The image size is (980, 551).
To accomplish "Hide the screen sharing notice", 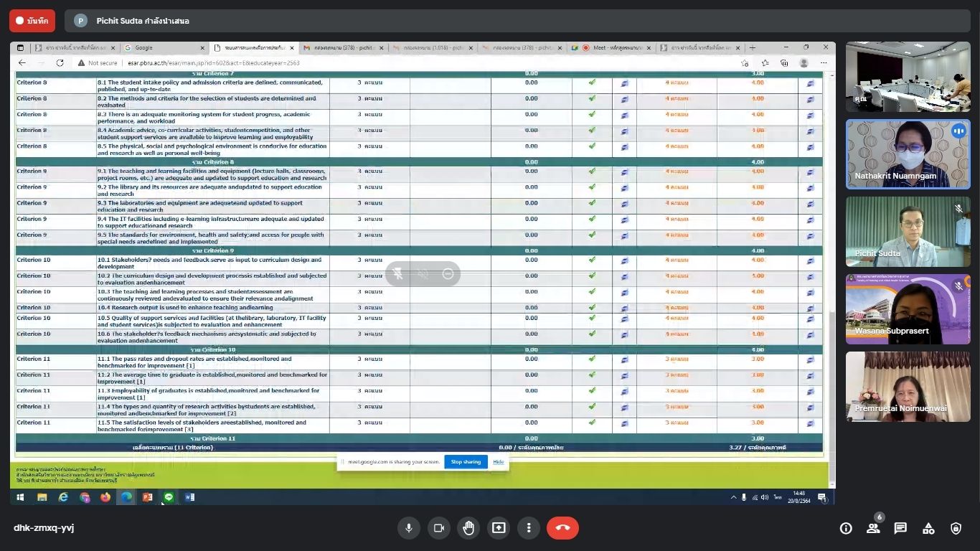I will 498,461.
